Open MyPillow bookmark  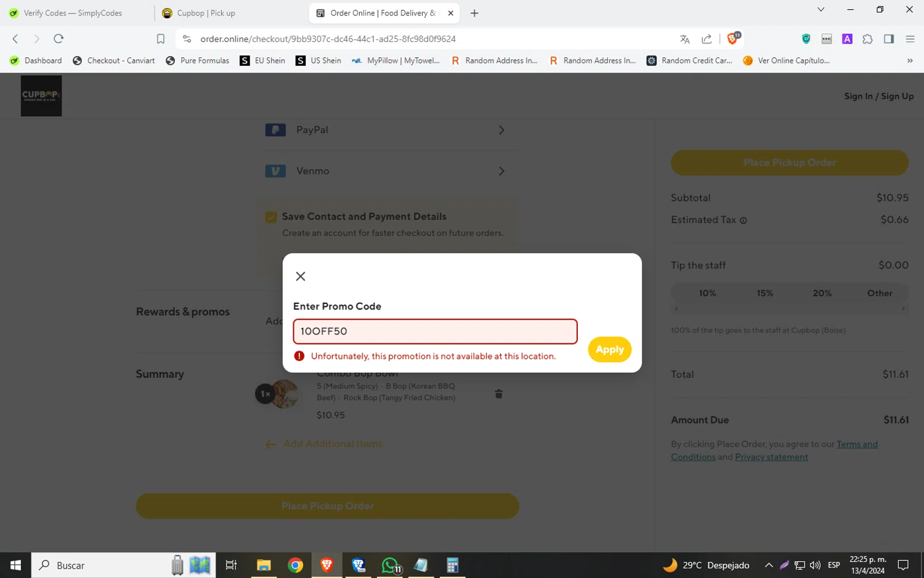click(396, 60)
